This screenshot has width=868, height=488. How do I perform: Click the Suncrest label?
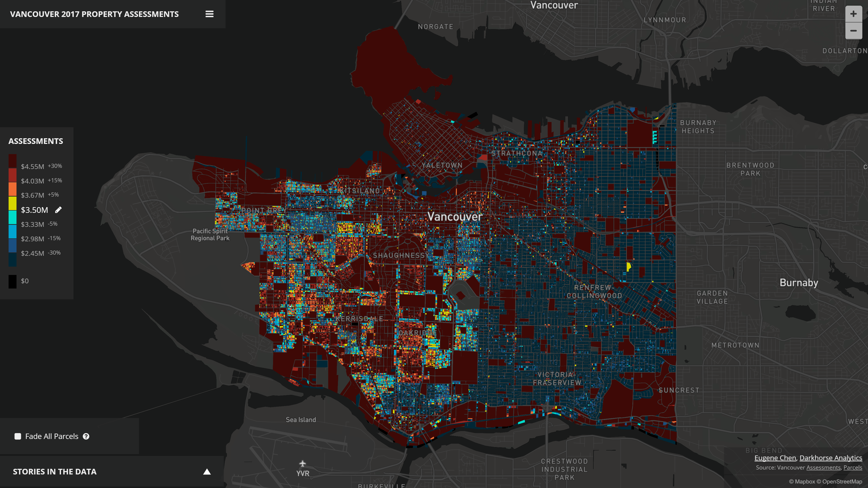click(679, 390)
